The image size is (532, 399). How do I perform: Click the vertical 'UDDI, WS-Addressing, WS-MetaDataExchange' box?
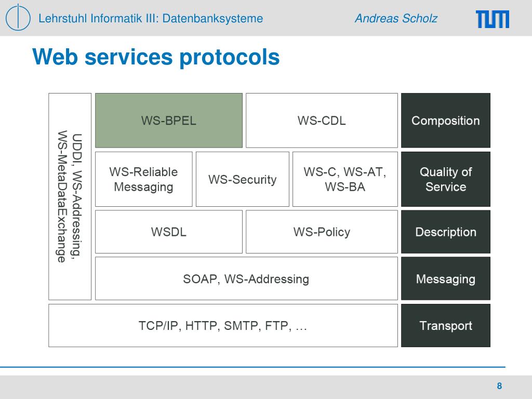click(x=70, y=196)
